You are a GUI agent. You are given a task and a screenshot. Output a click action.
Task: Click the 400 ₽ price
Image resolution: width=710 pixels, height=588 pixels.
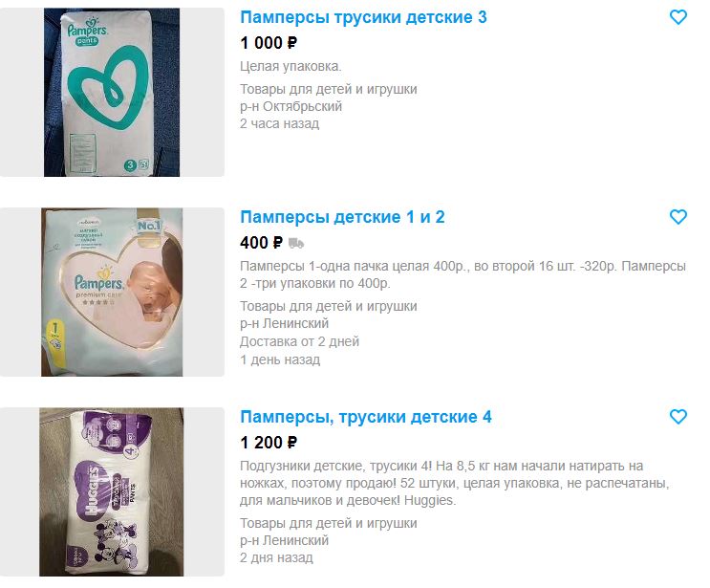[261, 243]
